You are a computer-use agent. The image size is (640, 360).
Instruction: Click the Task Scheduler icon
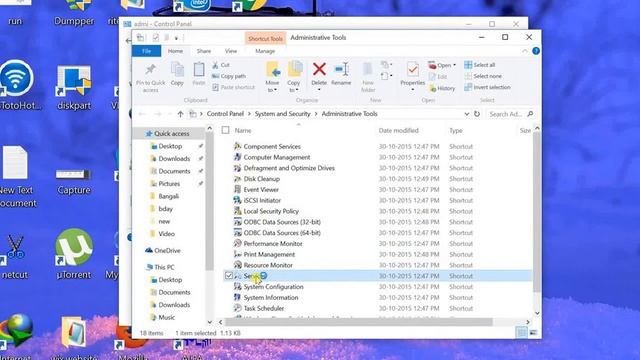point(237,308)
